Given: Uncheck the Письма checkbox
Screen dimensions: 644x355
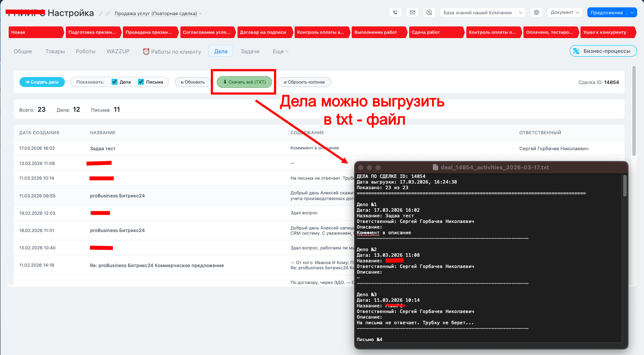Looking at the screenshot, I should 141,82.
